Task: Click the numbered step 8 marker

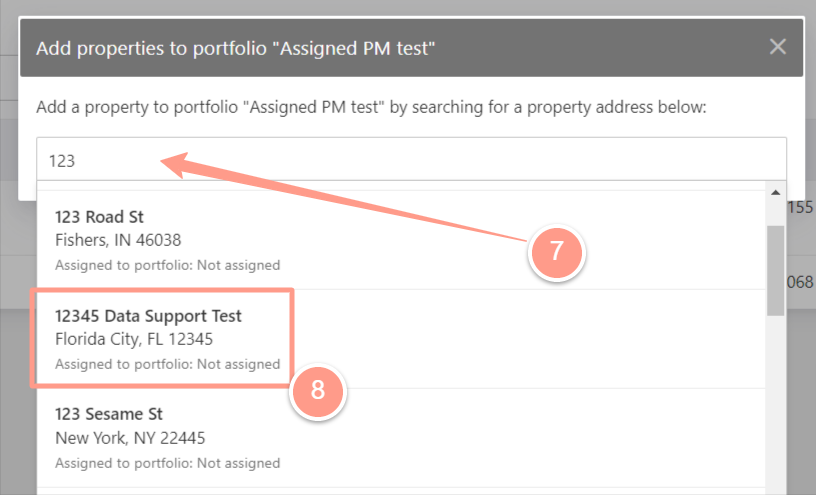Action: (x=317, y=391)
